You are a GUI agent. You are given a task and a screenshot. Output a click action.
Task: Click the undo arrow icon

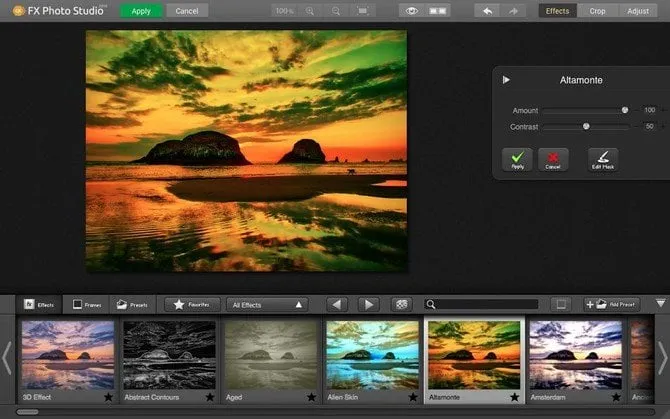(488, 11)
